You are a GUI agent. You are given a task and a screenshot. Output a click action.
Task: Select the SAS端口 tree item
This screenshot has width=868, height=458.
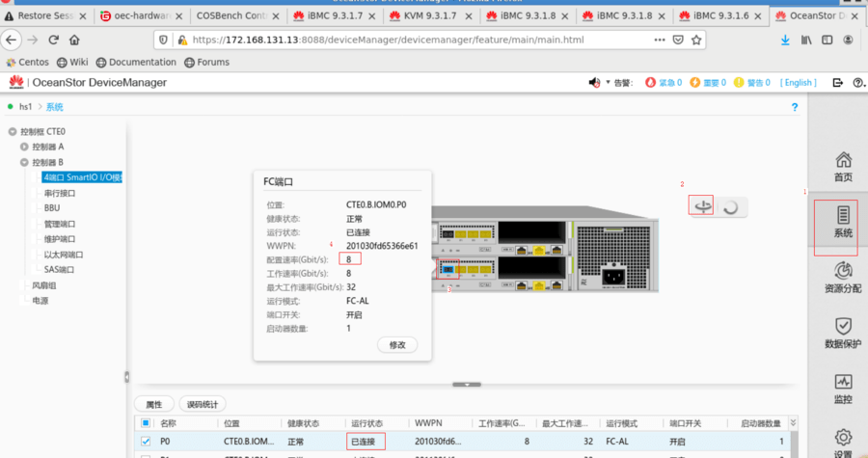(x=60, y=270)
